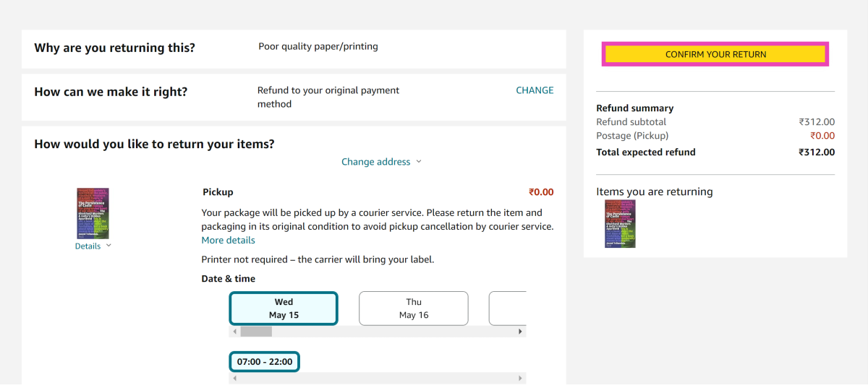Click book cover beside Pickup option
The width and height of the screenshot is (868, 388).
pyautogui.click(x=93, y=213)
